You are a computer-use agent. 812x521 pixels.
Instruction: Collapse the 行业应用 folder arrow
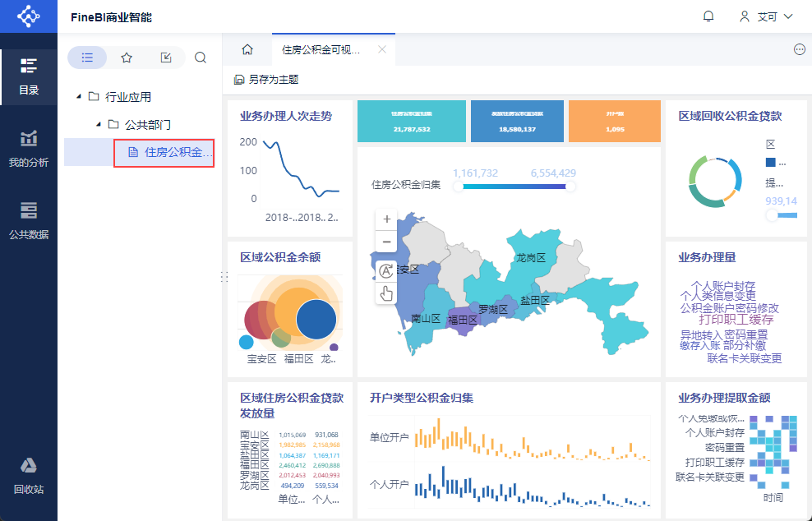click(x=79, y=97)
